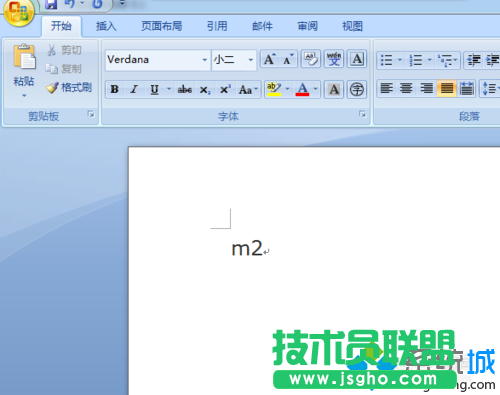Screen dimensions: 500x395
Task: Redo via quick access toolbar
Action: (x=97, y=4)
